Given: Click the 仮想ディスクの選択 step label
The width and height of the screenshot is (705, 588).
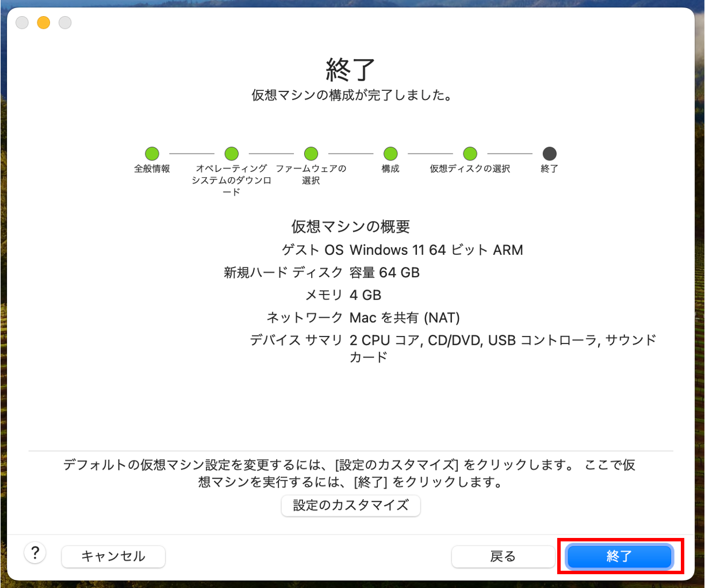Looking at the screenshot, I should tap(470, 169).
